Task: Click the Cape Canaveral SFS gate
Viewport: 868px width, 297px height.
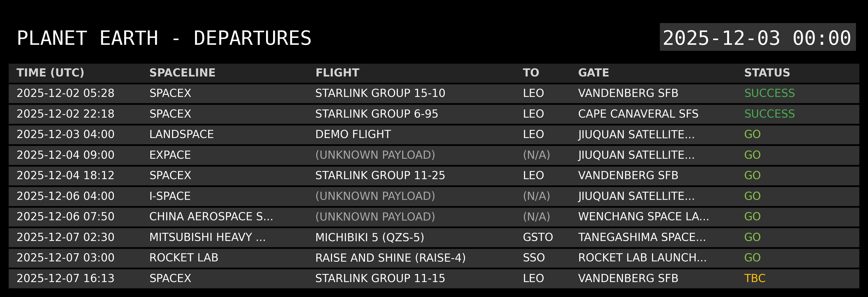Action: pos(638,114)
